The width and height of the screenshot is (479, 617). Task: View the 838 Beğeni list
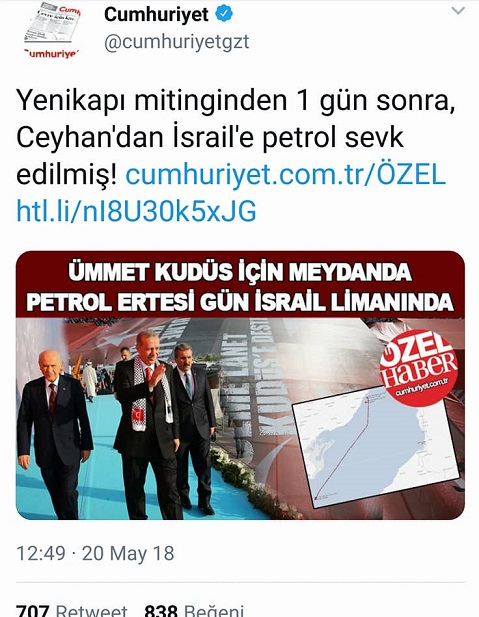pos(194,611)
